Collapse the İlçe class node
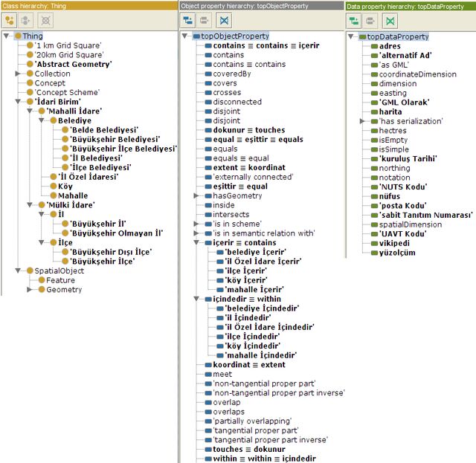The width and height of the screenshot is (476, 463). (x=42, y=242)
